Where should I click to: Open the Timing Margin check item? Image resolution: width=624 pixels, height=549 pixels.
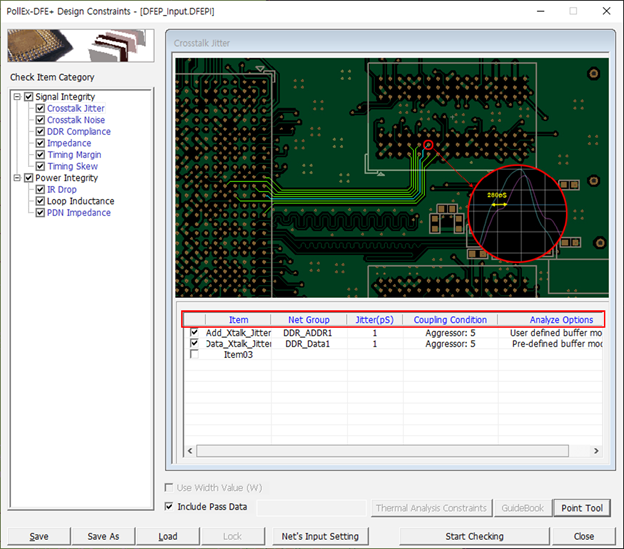coord(74,155)
